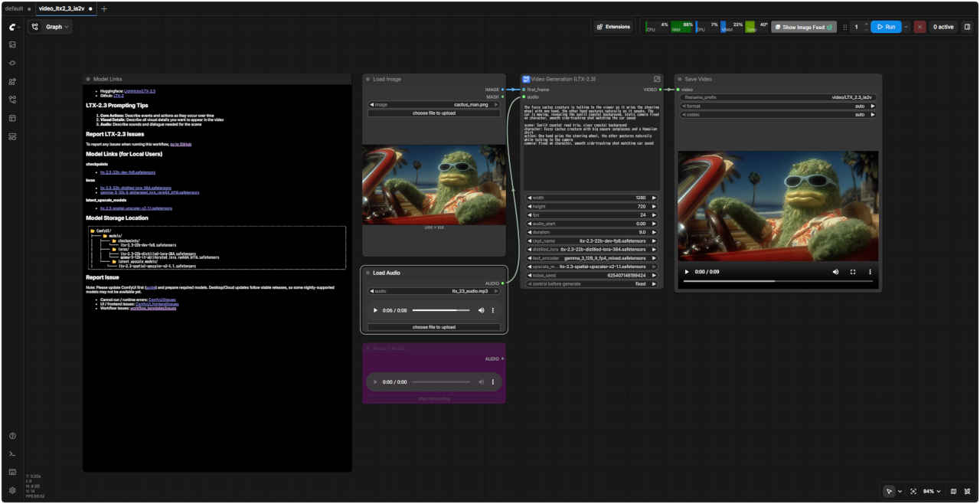Toggle the console terminal icon in sidebar
980x504 pixels.
point(12,454)
